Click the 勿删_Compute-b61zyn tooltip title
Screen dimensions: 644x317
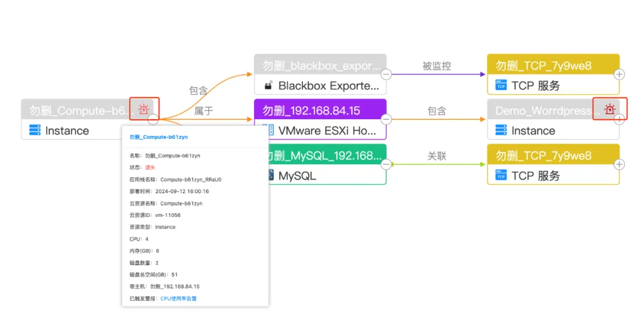[159, 137]
